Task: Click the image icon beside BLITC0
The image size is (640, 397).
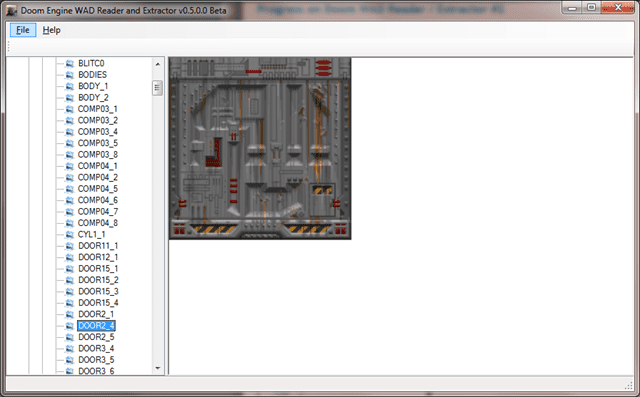Action: [70, 63]
